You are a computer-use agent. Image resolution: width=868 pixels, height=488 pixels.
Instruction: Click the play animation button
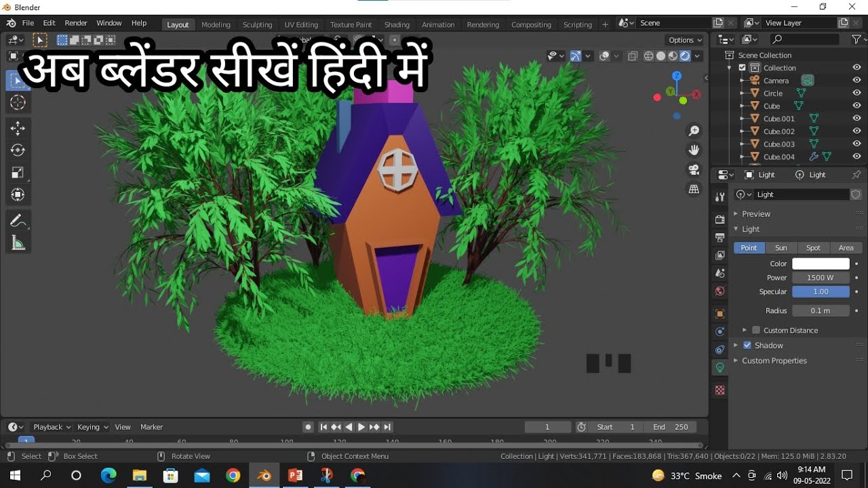pyautogui.click(x=361, y=427)
